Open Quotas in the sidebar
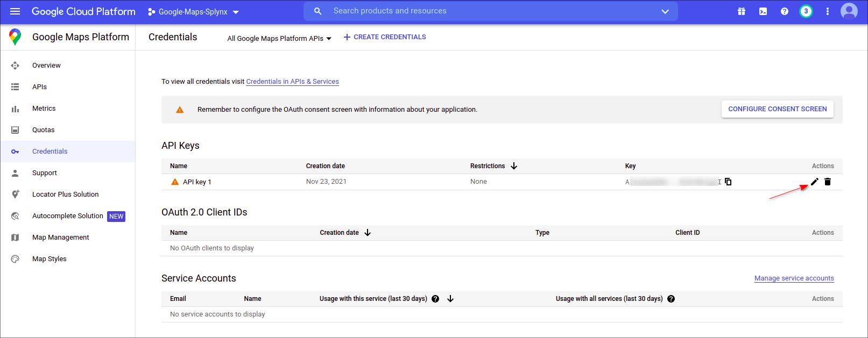The height and width of the screenshot is (338, 868). click(43, 130)
